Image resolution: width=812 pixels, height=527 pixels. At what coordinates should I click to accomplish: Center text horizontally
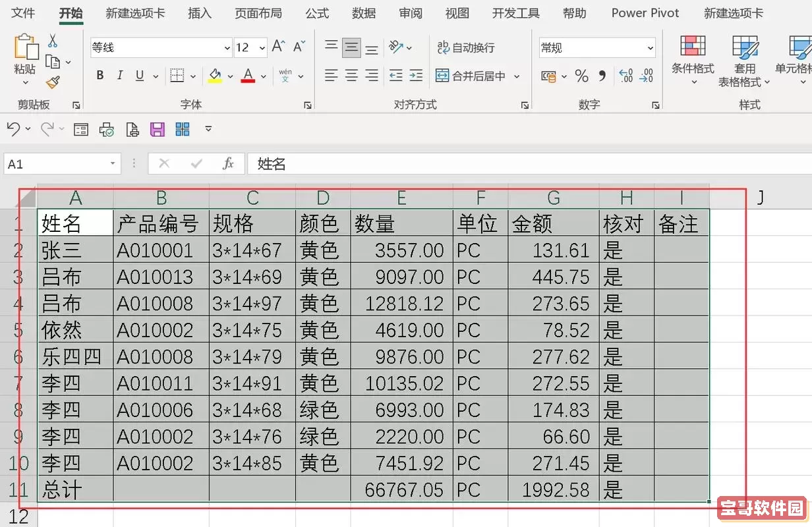(352, 76)
